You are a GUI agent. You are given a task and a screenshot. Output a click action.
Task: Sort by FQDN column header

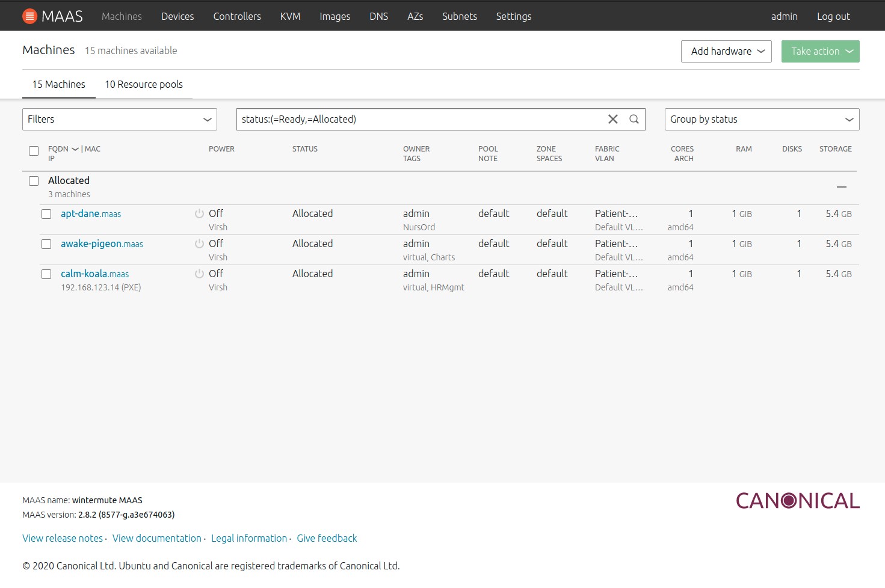[x=58, y=149]
